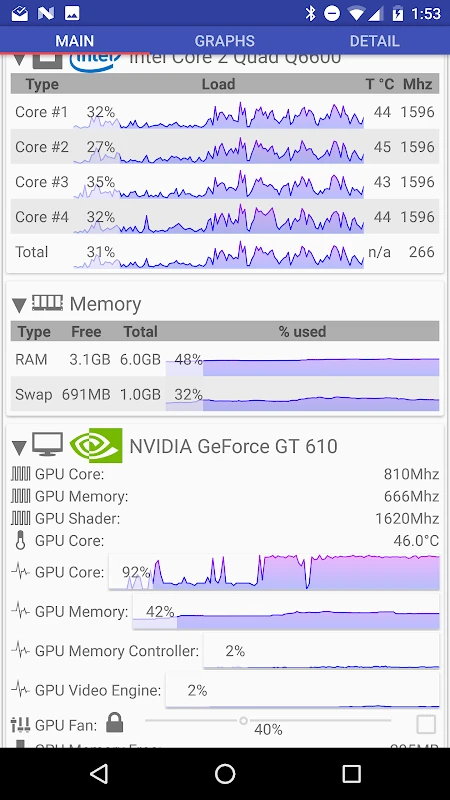
Task: Tap the Bluetooth icon in status bar
Action: coord(310,13)
